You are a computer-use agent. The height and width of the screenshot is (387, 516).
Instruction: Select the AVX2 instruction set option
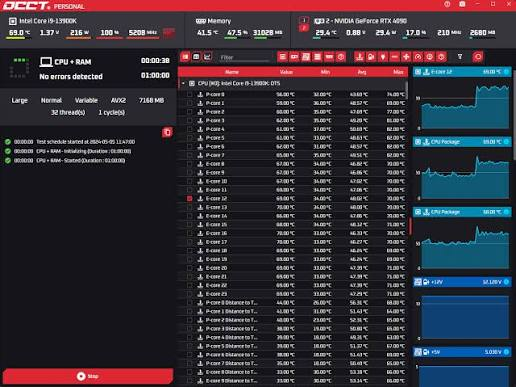[118, 100]
